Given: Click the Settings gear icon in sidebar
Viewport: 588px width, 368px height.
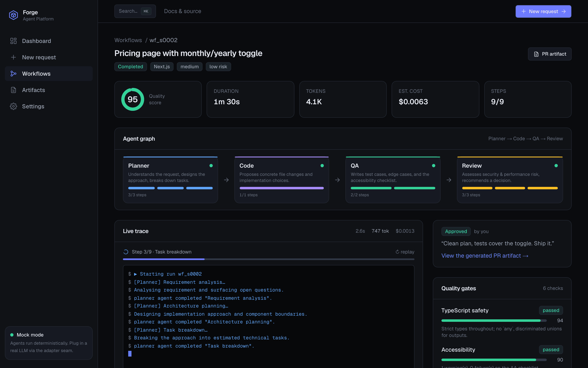Looking at the screenshot, I should click(x=13, y=106).
